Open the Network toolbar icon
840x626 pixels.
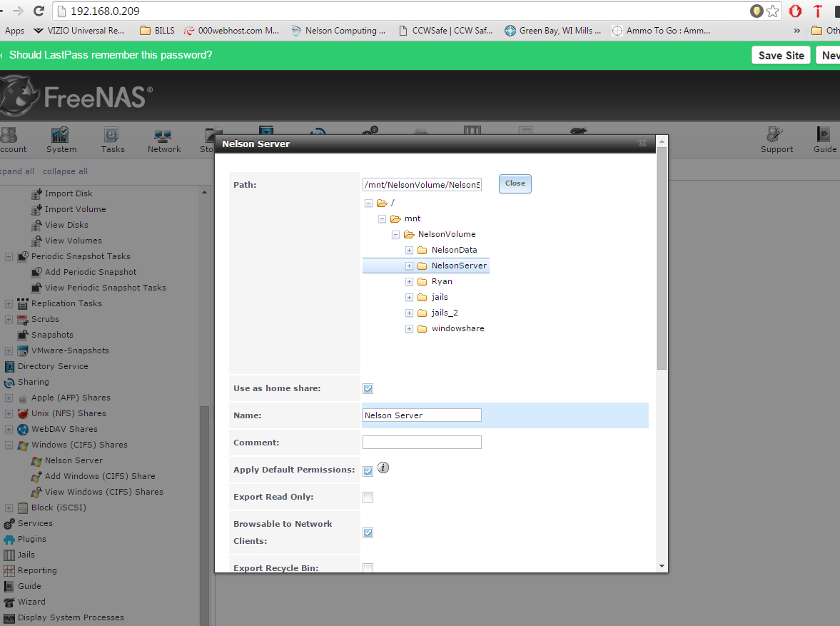164,140
